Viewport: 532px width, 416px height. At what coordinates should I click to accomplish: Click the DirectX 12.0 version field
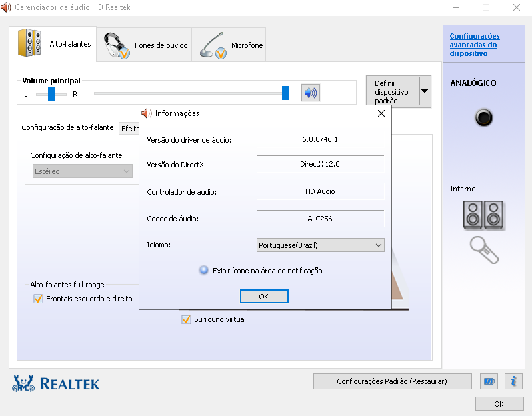[x=320, y=164]
